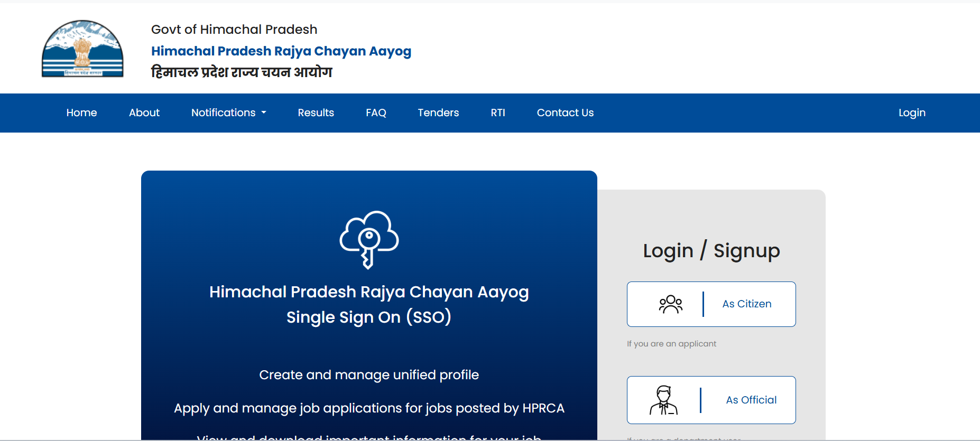The width and height of the screenshot is (980, 441).
Task: Open the Home menu item
Action: (x=82, y=112)
